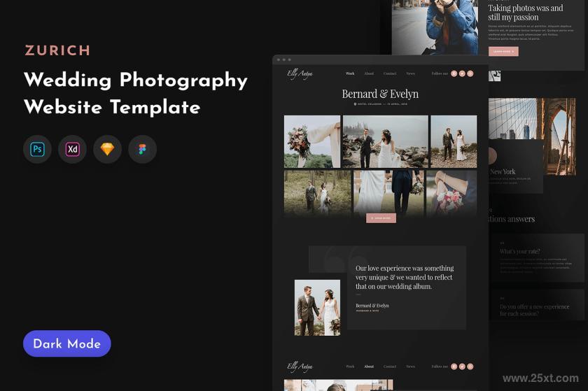Click the pink Learn More button in the background page
This screenshot has height=391, width=588.
[x=503, y=51]
